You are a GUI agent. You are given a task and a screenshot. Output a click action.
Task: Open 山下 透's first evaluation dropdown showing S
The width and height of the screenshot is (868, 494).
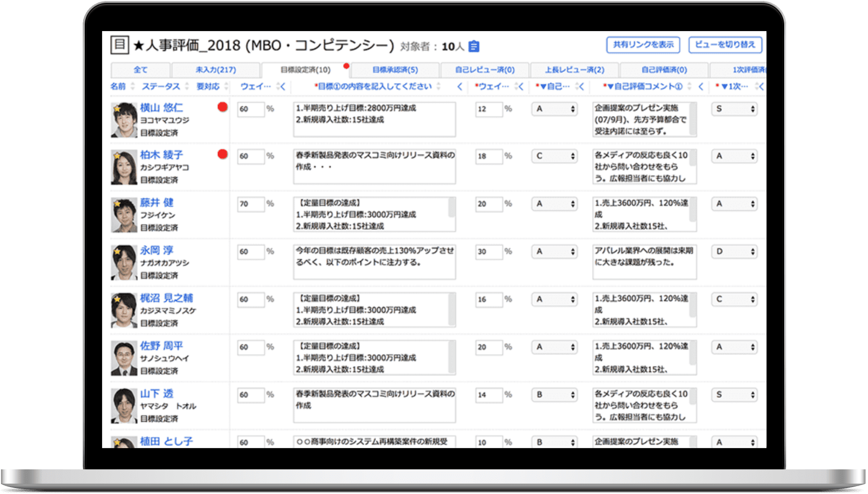734,395
